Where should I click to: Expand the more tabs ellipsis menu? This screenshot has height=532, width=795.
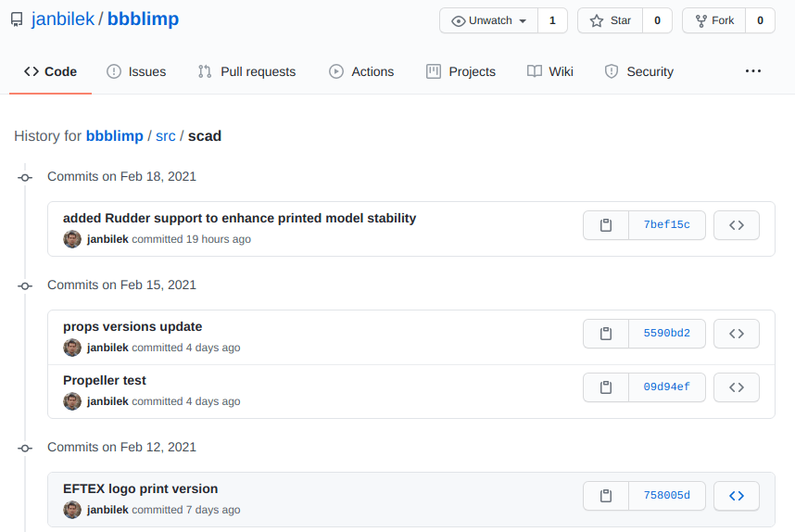tap(752, 71)
